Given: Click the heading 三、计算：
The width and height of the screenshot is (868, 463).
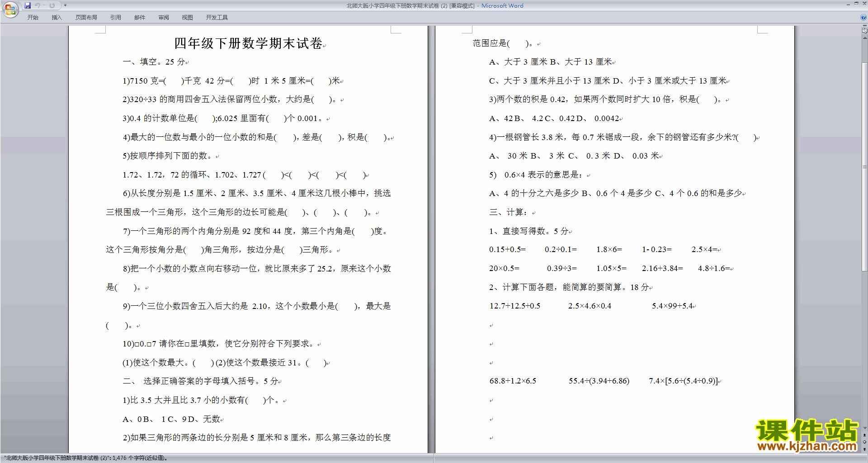Looking at the screenshot, I should click(509, 212).
